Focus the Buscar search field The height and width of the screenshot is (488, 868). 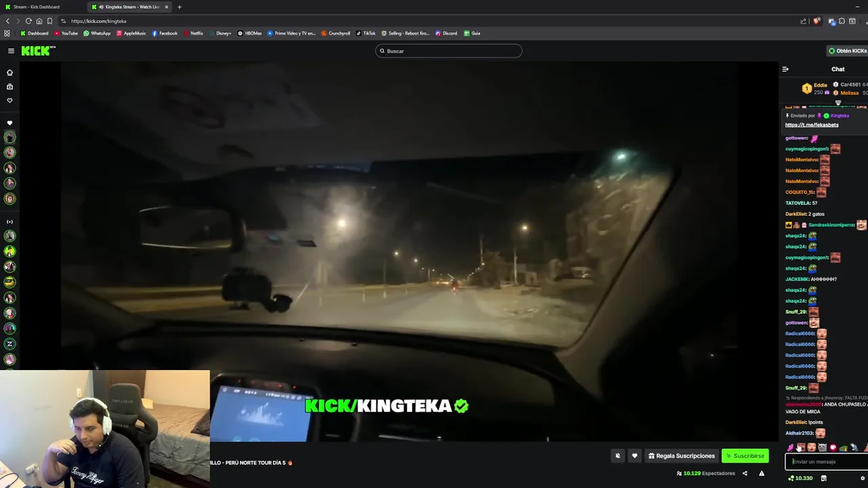click(x=449, y=51)
